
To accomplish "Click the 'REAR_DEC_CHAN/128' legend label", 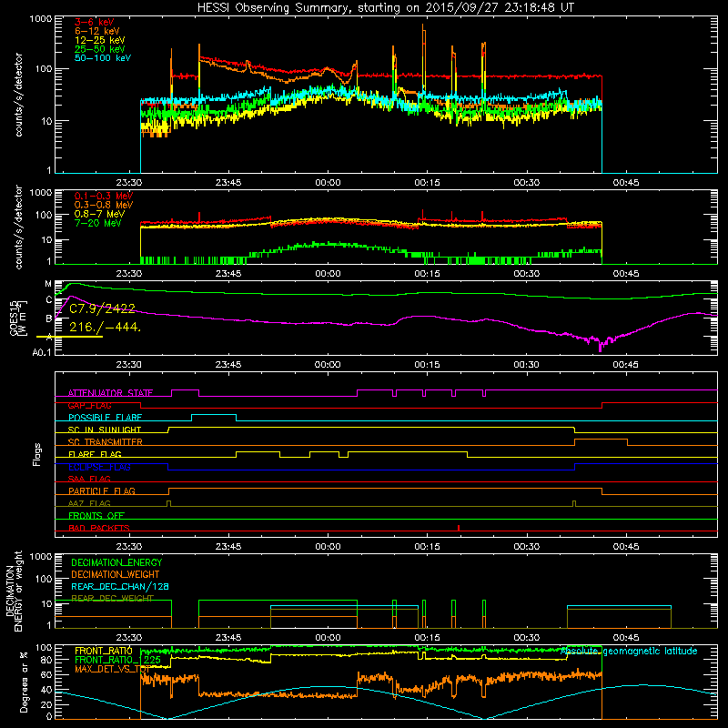I will point(120,586).
